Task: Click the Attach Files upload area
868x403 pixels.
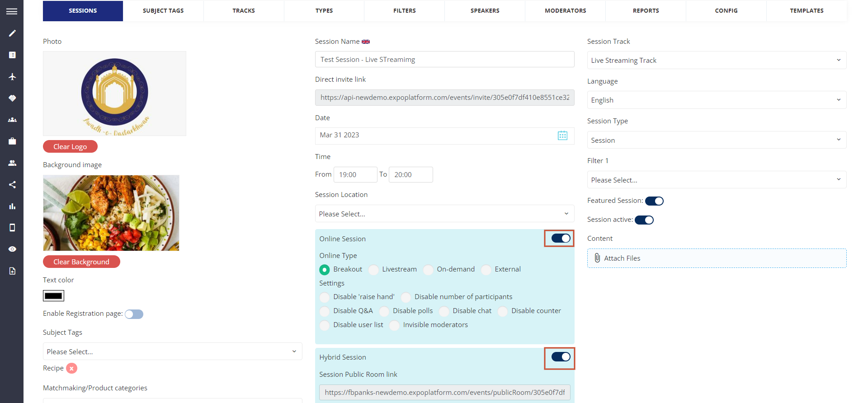Action: coord(717,258)
